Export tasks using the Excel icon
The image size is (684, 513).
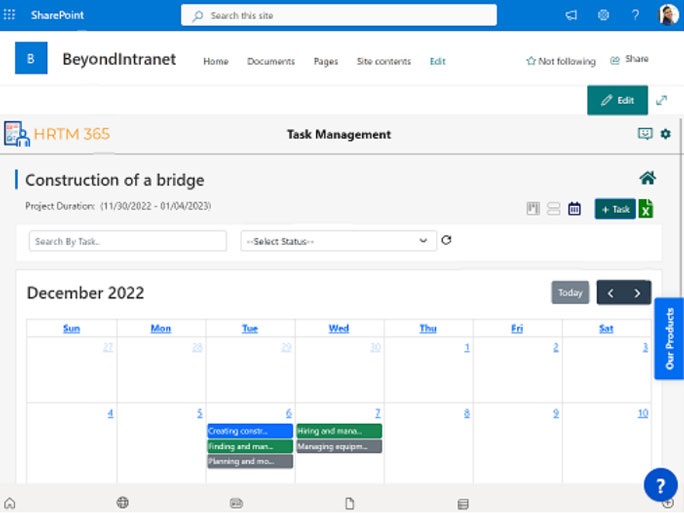coord(646,209)
